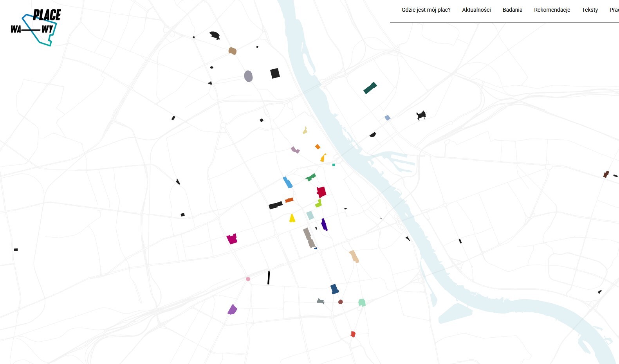Select the dark teal plaza shape east of the river
Image resolution: width=619 pixels, height=364 pixels.
tap(370, 88)
